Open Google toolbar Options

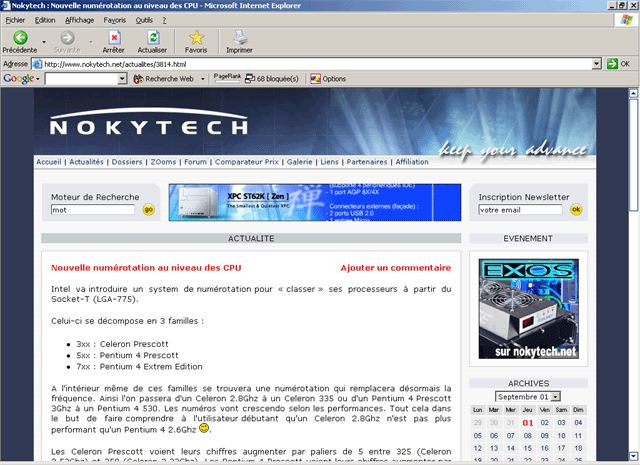click(328, 79)
